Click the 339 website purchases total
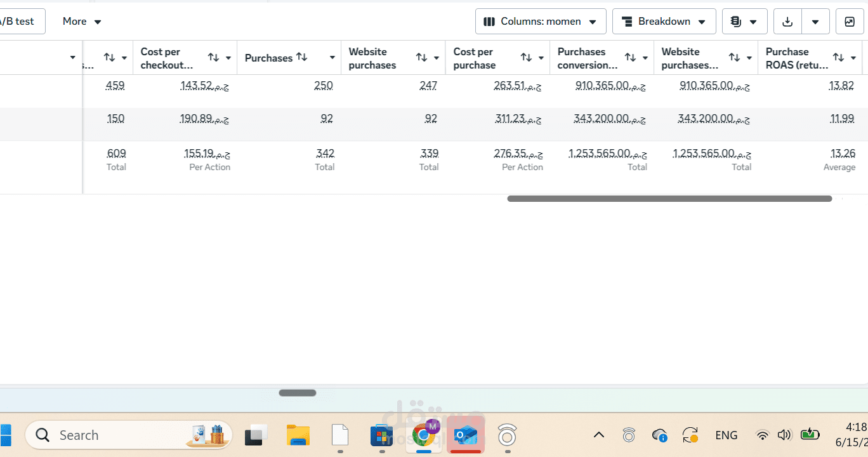The height and width of the screenshot is (457, 868). pyautogui.click(x=430, y=154)
